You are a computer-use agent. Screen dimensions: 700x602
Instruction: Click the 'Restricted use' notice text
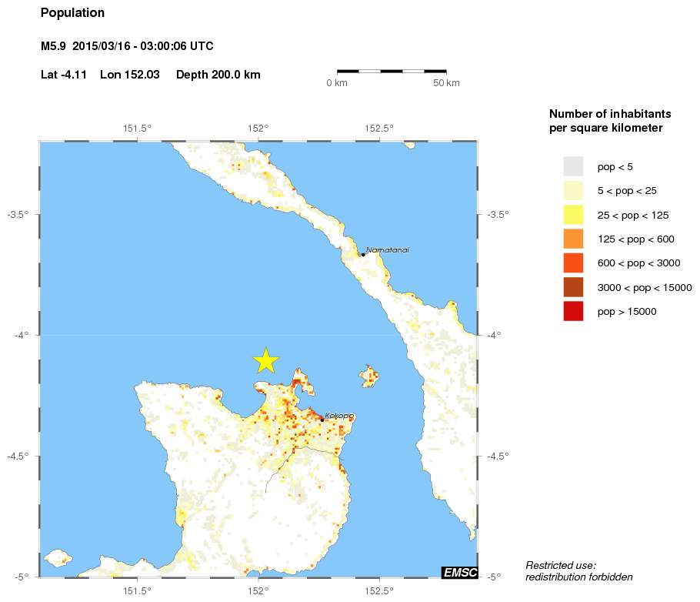561,565
